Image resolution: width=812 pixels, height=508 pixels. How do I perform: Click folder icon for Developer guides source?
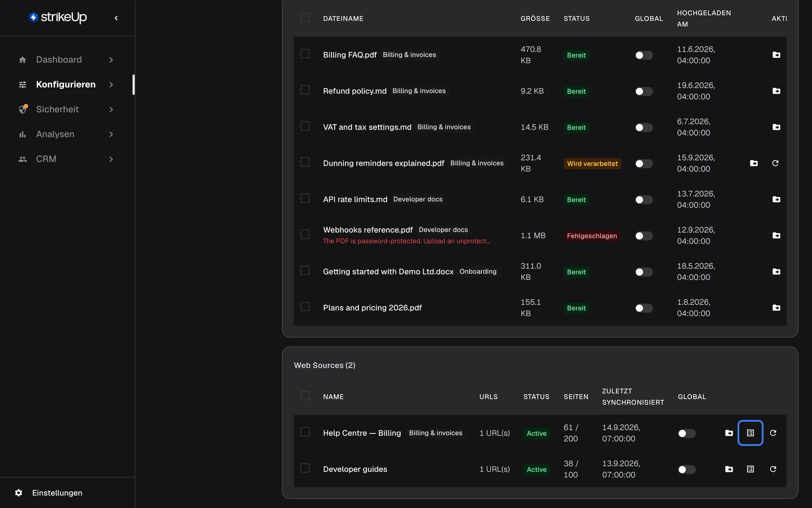pos(729,469)
